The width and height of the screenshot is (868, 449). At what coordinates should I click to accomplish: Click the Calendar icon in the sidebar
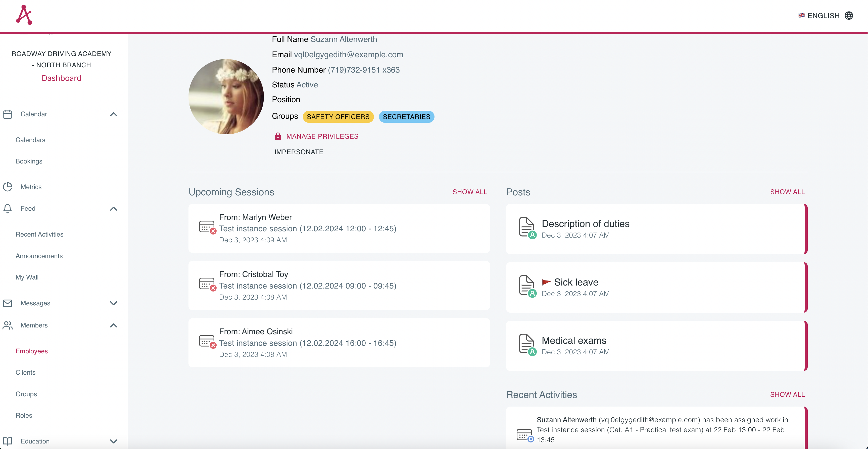(8, 114)
